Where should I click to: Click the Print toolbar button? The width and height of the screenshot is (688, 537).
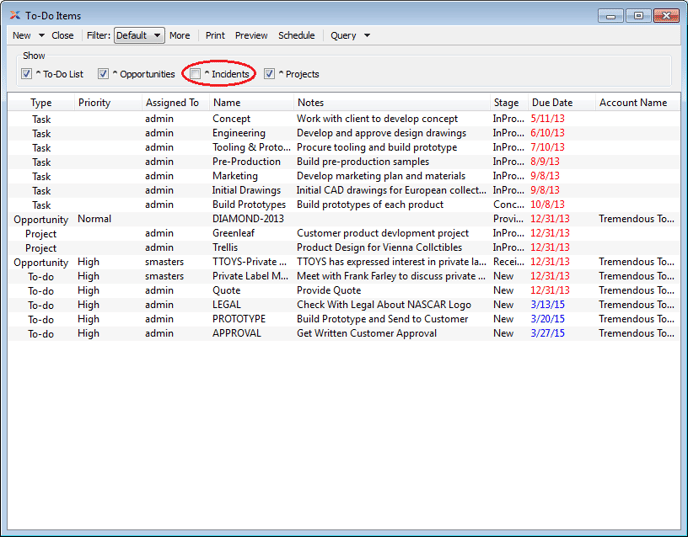pyautogui.click(x=215, y=36)
